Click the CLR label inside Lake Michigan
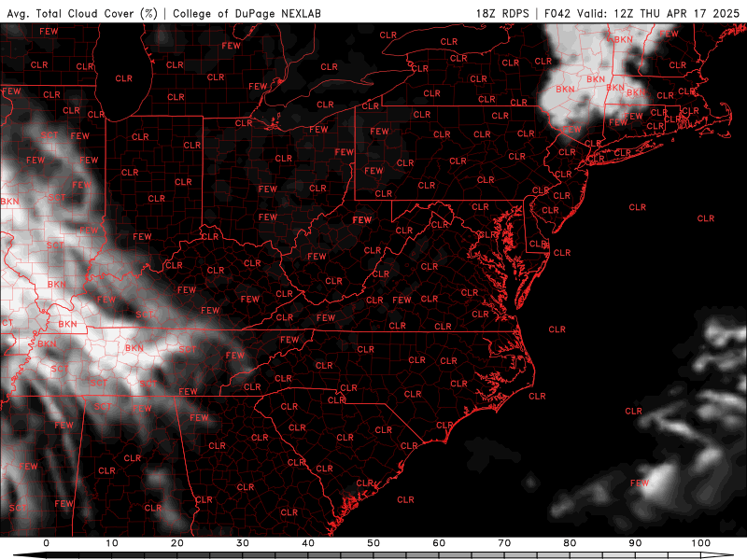Image resolution: width=747 pixels, height=560 pixels. (124, 78)
